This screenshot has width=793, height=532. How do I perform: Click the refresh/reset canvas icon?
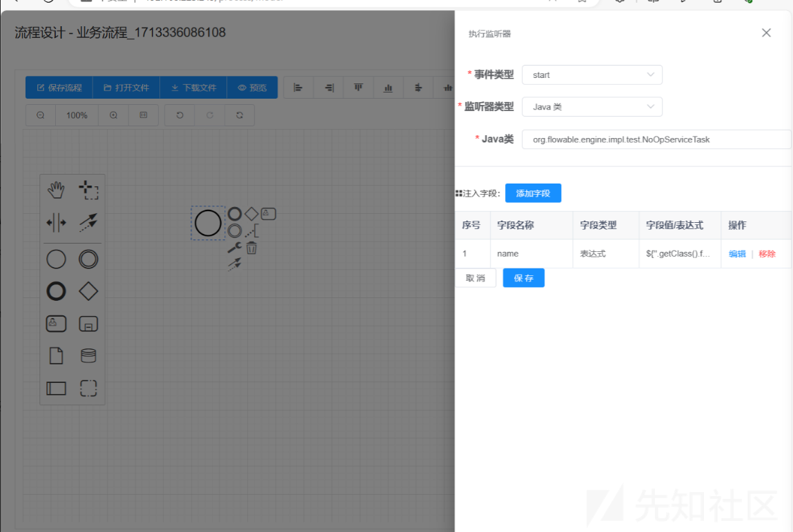239,115
